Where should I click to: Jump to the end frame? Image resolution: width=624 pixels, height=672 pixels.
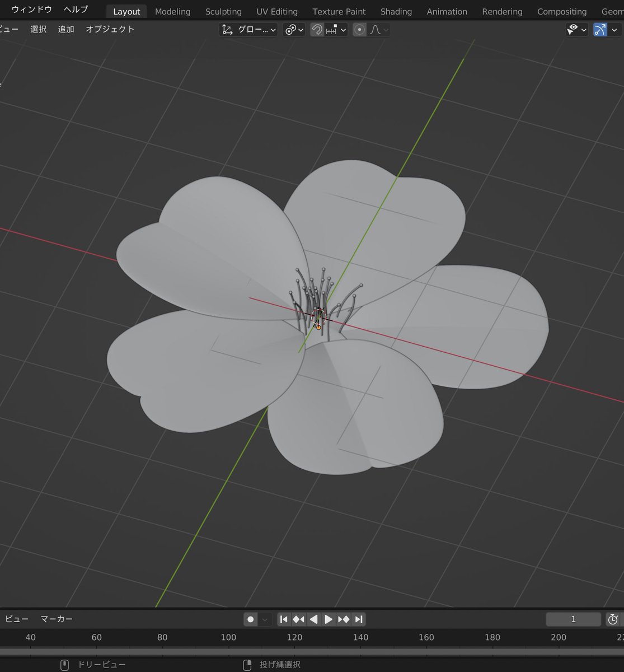359,619
